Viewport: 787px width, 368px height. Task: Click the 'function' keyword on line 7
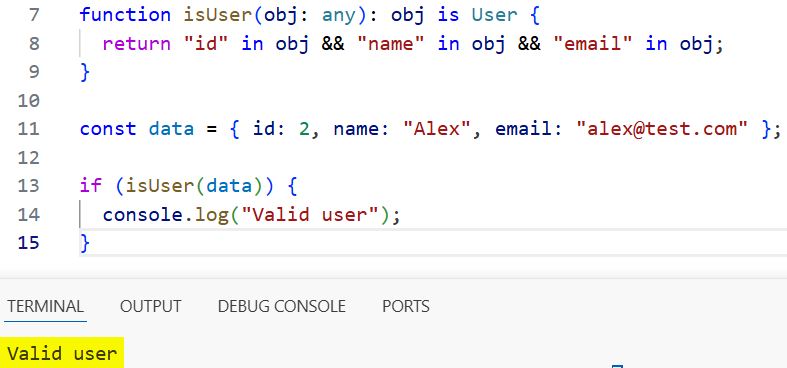click(x=125, y=15)
